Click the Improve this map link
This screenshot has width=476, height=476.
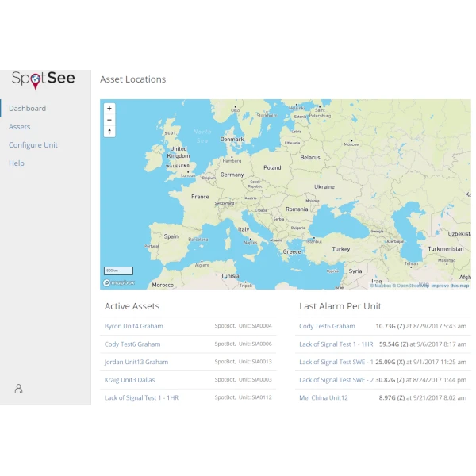tap(450, 286)
